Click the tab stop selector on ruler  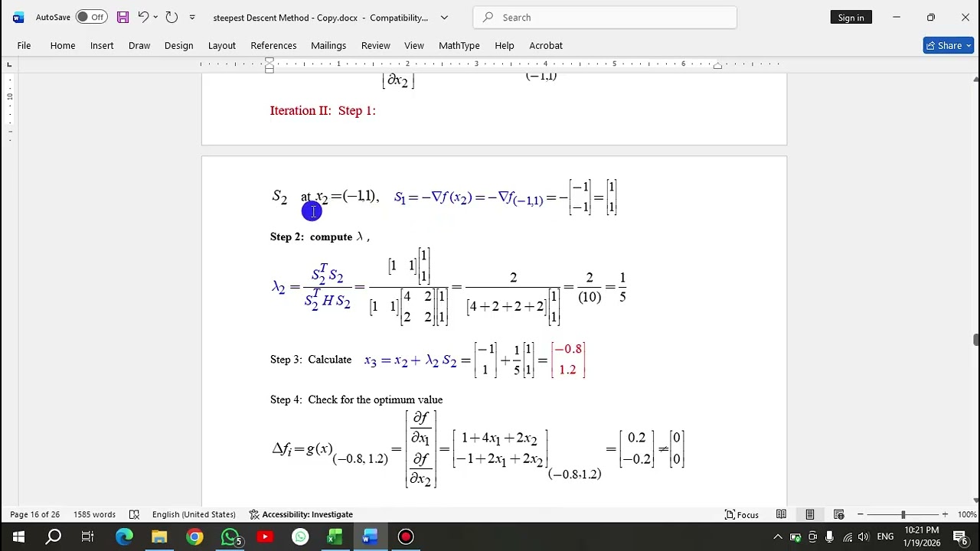tap(9, 64)
